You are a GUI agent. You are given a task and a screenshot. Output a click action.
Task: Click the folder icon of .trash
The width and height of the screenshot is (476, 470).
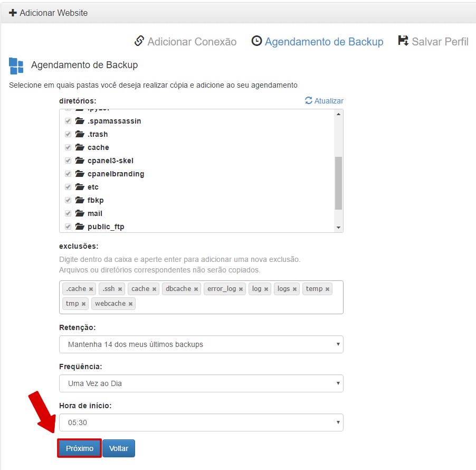click(80, 134)
